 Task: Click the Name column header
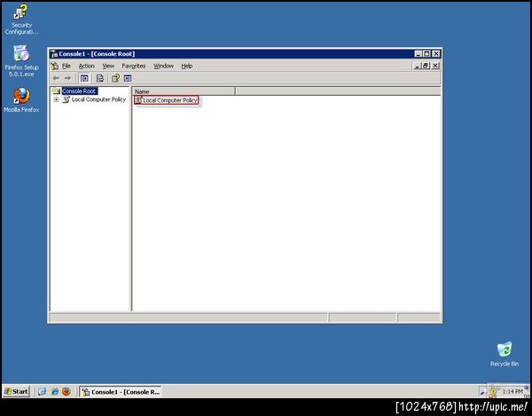coord(184,91)
